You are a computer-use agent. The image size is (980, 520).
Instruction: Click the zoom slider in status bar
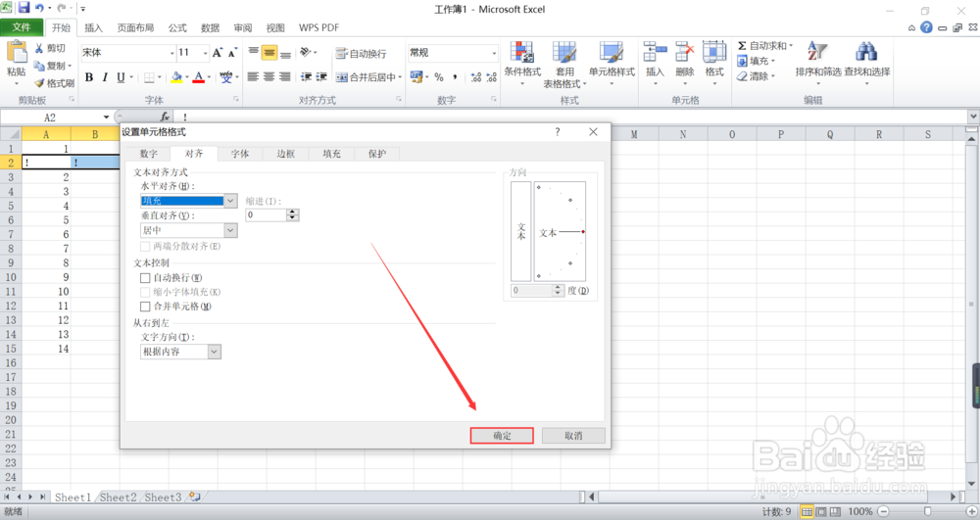(927, 512)
